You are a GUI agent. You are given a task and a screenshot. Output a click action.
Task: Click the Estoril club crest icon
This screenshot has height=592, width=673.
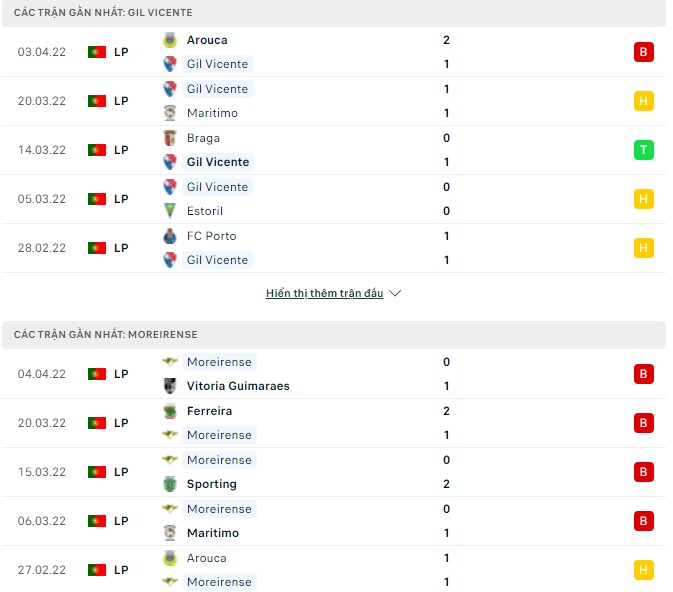pos(169,211)
